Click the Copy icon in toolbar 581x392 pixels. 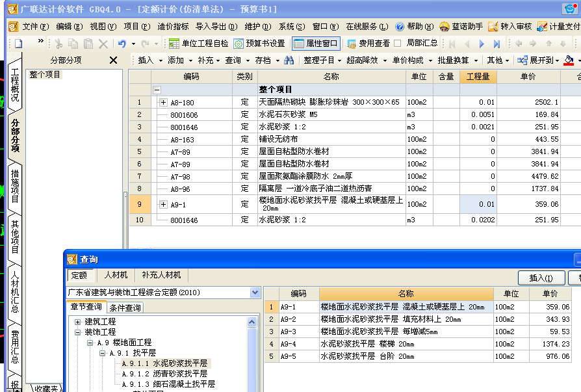(x=73, y=44)
